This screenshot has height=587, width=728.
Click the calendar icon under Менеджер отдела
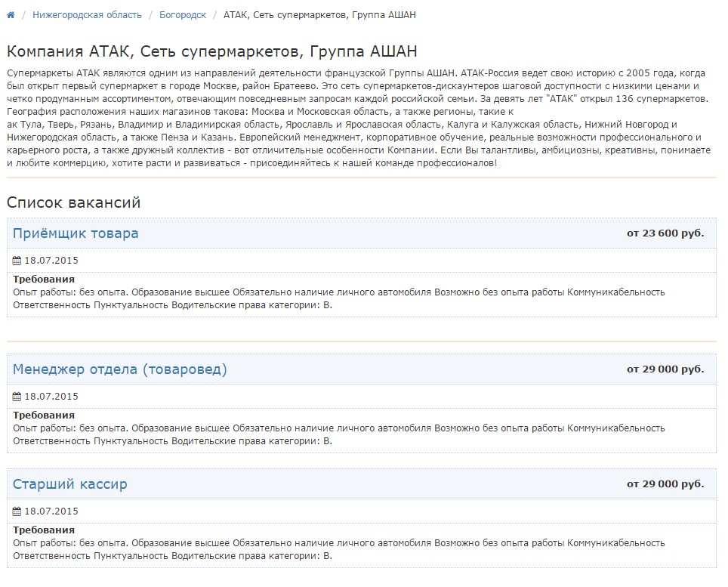click(x=17, y=397)
